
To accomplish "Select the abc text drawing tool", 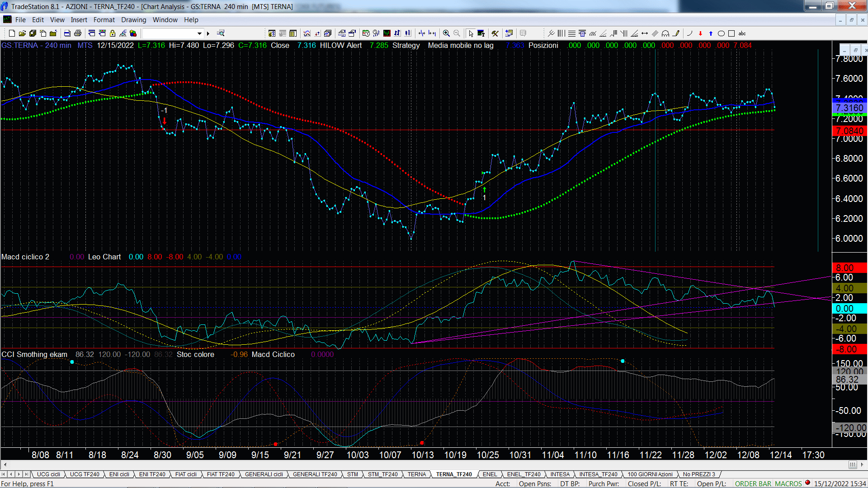I will [x=742, y=33].
